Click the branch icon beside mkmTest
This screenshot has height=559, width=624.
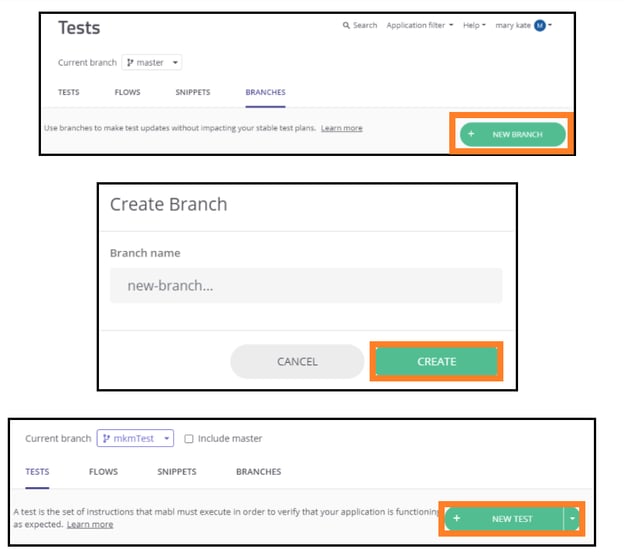[x=106, y=438]
